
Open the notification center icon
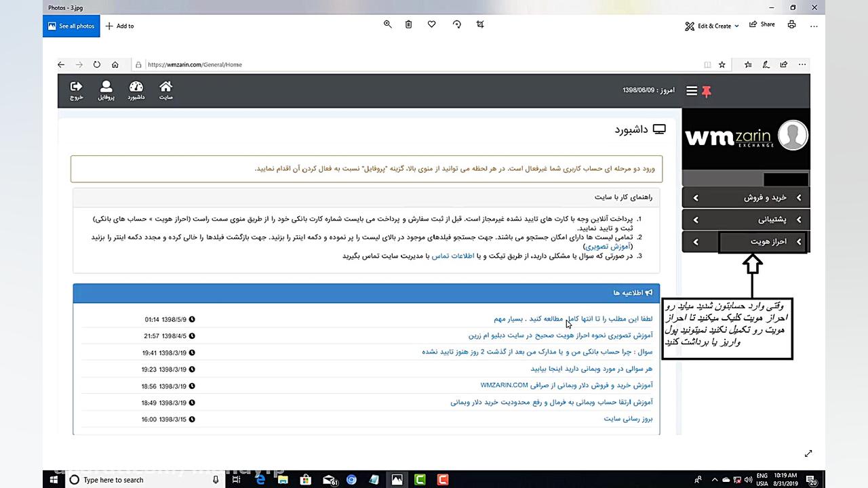(x=813, y=480)
